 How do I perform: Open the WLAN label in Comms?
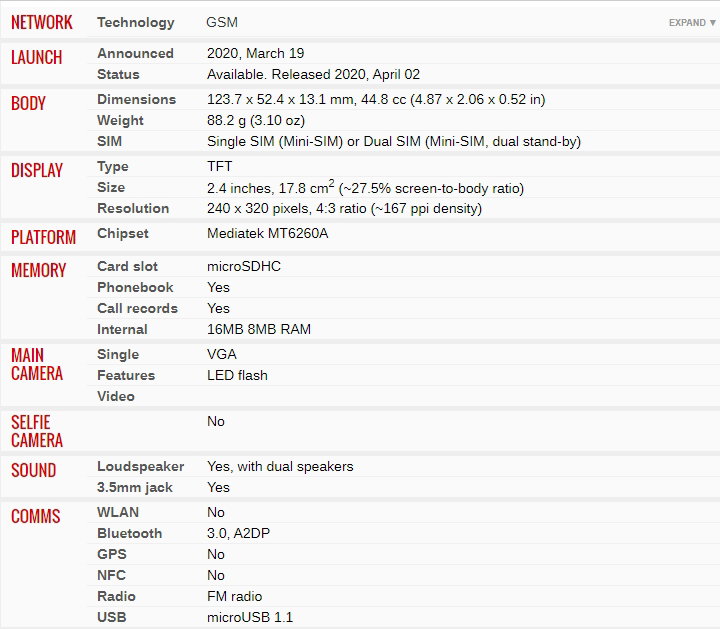point(118,512)
